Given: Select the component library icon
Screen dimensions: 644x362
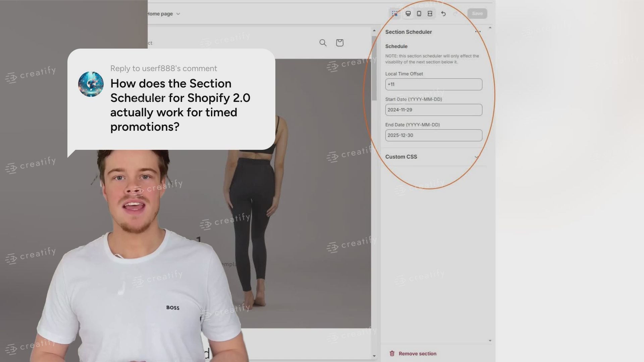Looking at the screenshot, I should 394,14.
